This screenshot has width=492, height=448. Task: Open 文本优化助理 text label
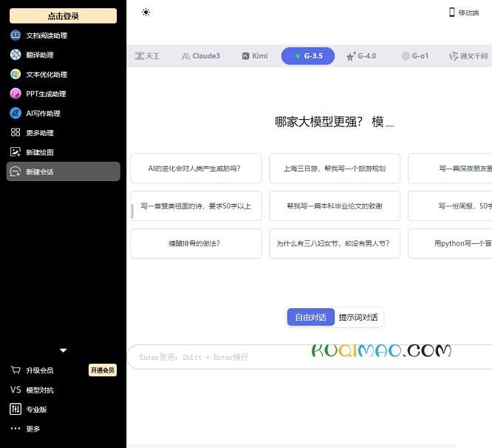click(47, 75)
